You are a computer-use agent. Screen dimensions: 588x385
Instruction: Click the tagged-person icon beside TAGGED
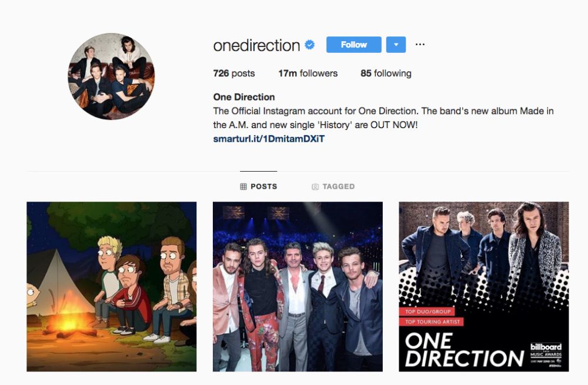(x=315, y=187)
